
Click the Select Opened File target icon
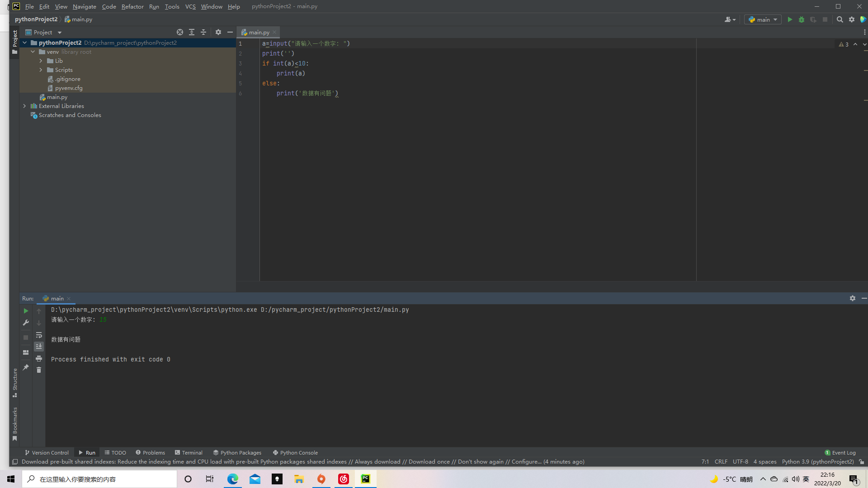(180, 32)
